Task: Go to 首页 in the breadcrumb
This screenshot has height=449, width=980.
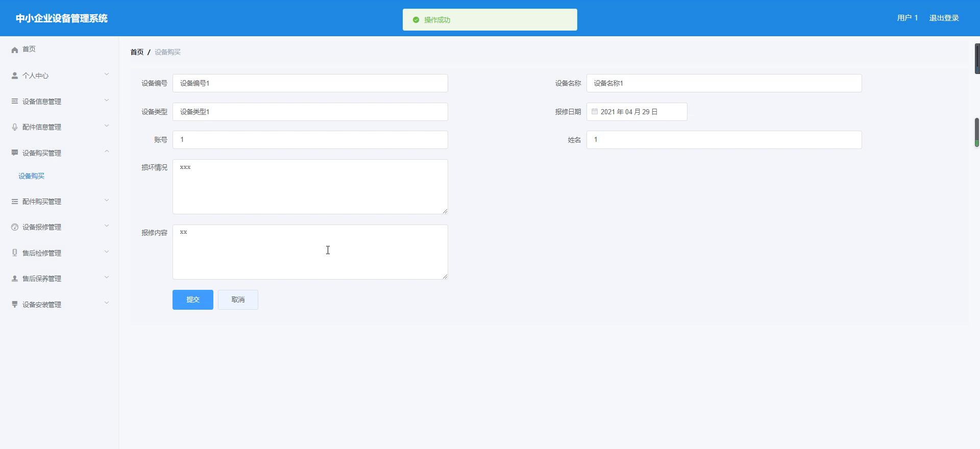Action: [x=137, y=52]
